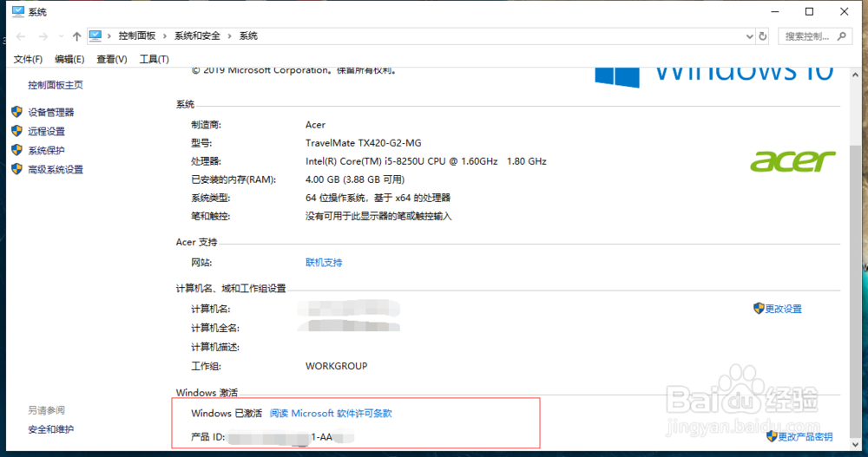Go to 控制面板主页
The image size is (868, 457).
tap(56, 85)
